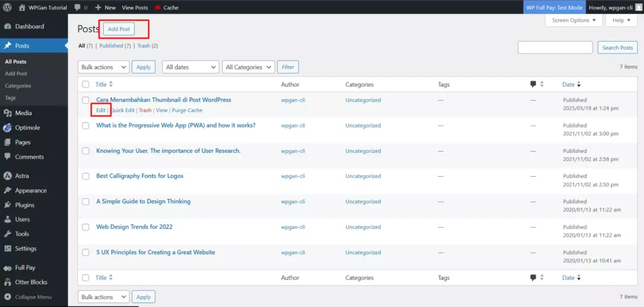
Task: Click Quick Edit under first post
Action: point(123,110)
